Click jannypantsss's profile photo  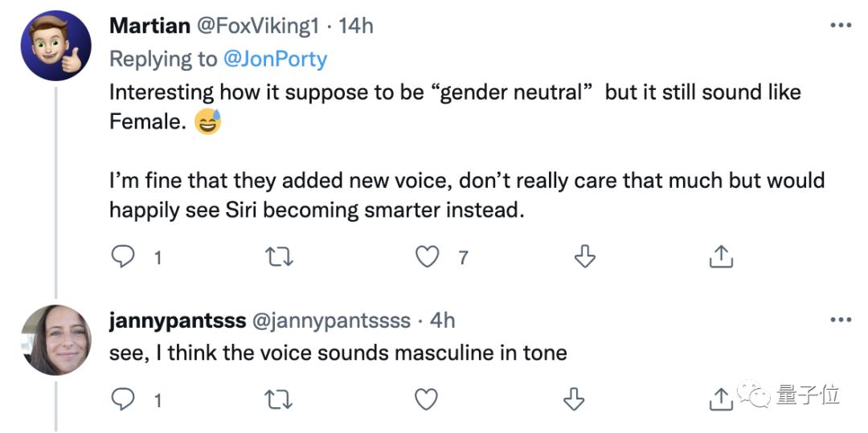click(x=55, y=340)
